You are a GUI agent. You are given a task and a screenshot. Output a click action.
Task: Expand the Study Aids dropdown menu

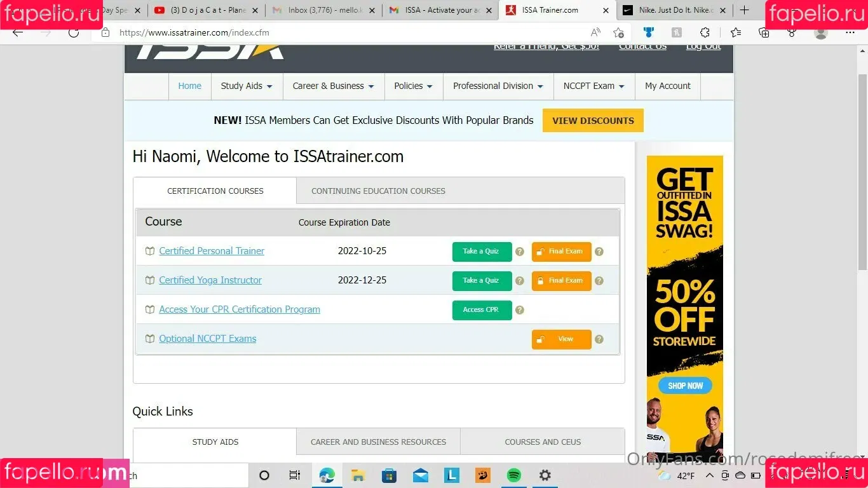tap(247, 86)
